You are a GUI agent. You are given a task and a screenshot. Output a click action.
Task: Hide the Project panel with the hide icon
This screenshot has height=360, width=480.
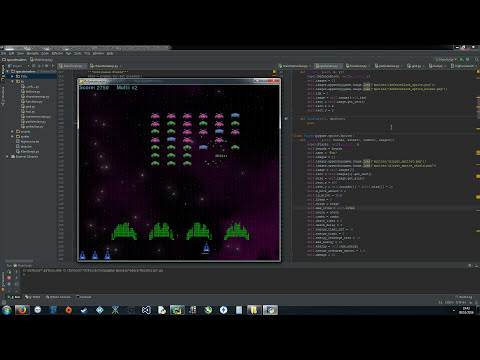click(53, 66)
